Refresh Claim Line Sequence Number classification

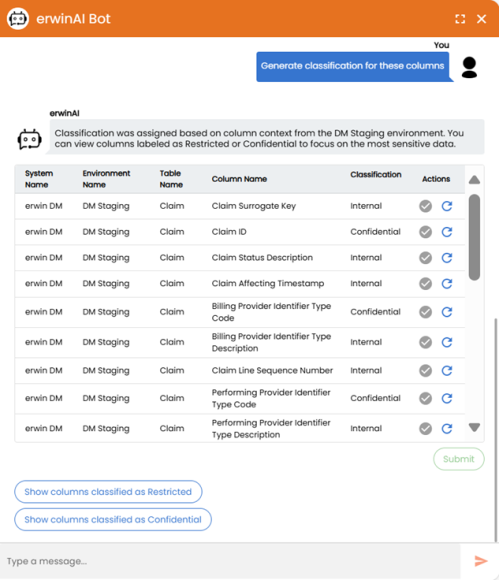click(x=447, y=371)
